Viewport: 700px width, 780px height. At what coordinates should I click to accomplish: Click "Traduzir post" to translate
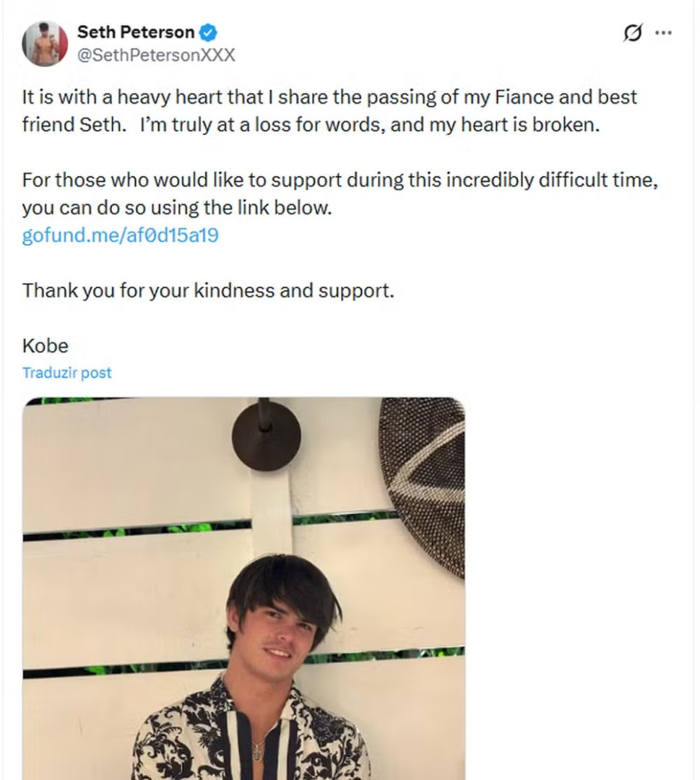[67, 373]
